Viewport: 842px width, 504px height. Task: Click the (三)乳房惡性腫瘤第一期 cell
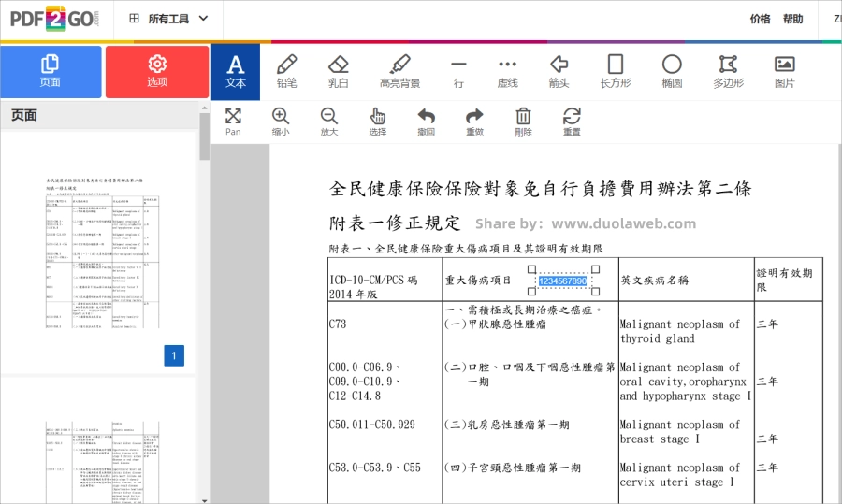506,425
